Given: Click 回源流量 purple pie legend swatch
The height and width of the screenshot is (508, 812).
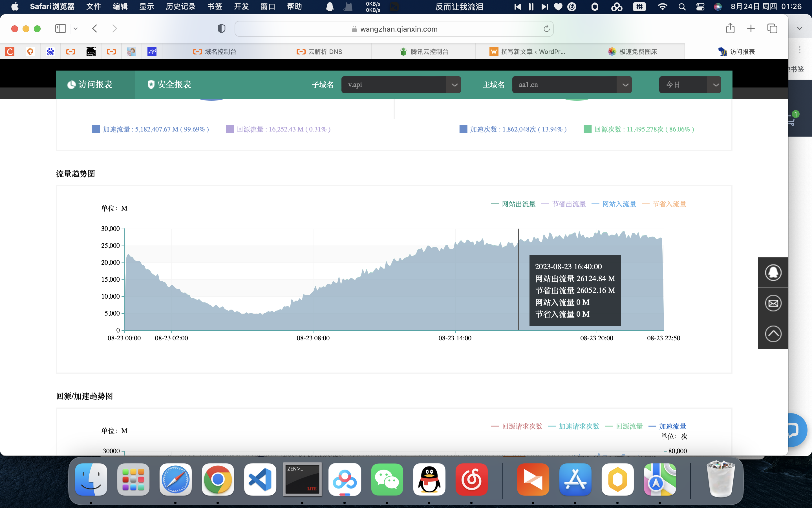Looking at the screenshot, I should point(230,129).
